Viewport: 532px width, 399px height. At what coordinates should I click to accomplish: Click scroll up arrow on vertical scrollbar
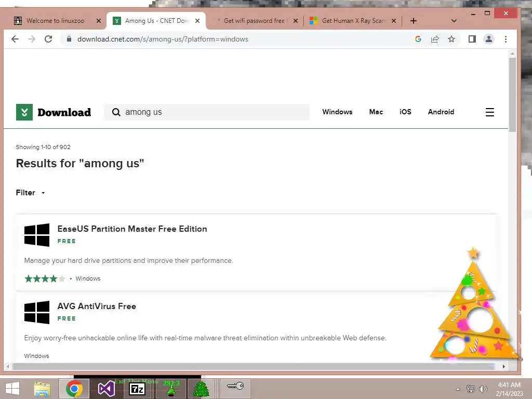coord(512,54)
